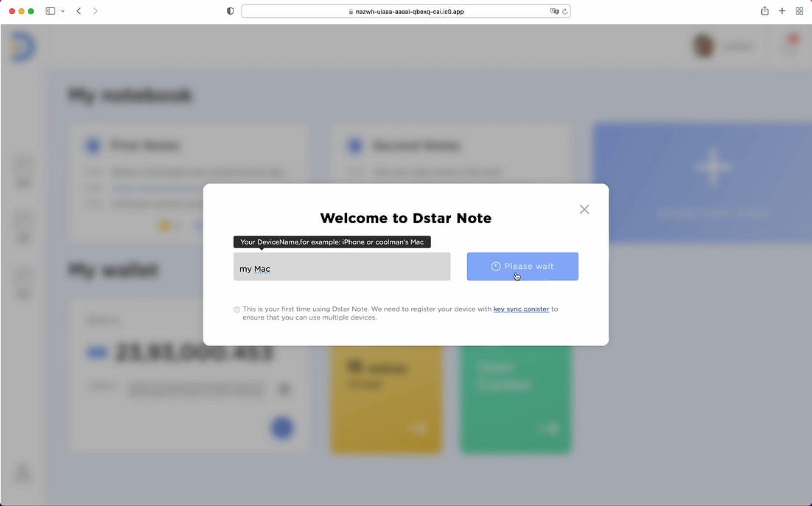This screenshot has height=506, width=812.
Task: Click the Please wait button
Action: point(522,267)
